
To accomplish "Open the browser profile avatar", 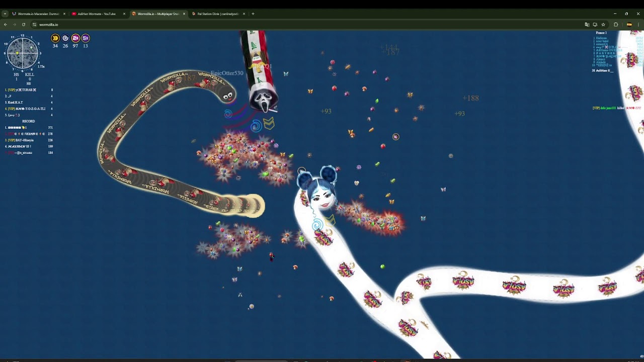I will pos(629,24).
